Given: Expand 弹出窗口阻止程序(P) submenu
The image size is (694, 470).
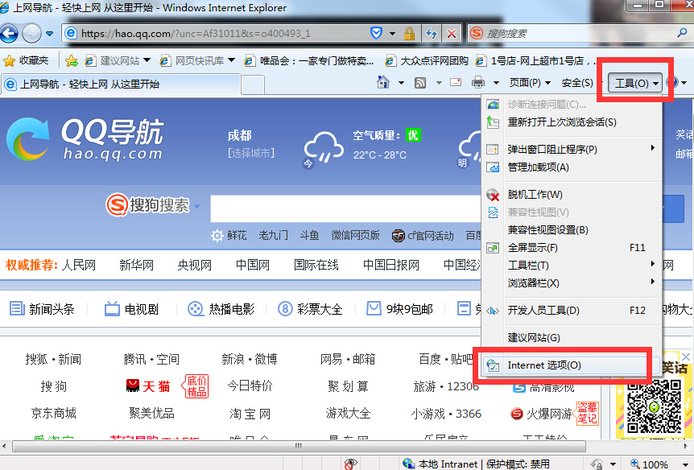Looking at the screenshot, I should [571, 149].
